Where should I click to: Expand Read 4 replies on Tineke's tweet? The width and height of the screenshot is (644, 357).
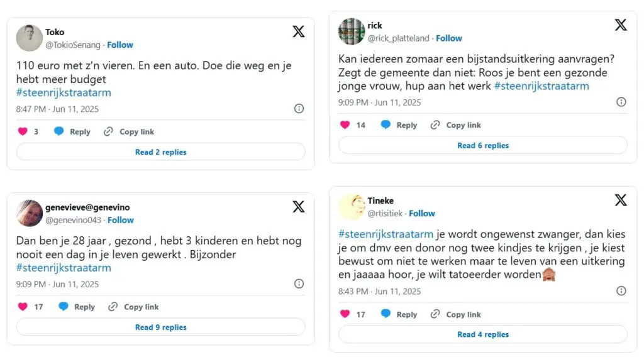483,334
